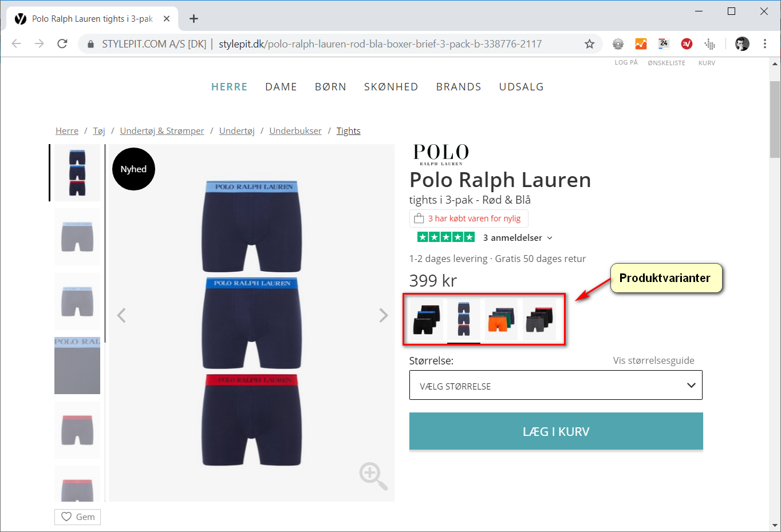The image size is (781, 532).
Task: Click the red ExpressVPN extension icon
Action: pyautogui.click(x=687, y=44)
